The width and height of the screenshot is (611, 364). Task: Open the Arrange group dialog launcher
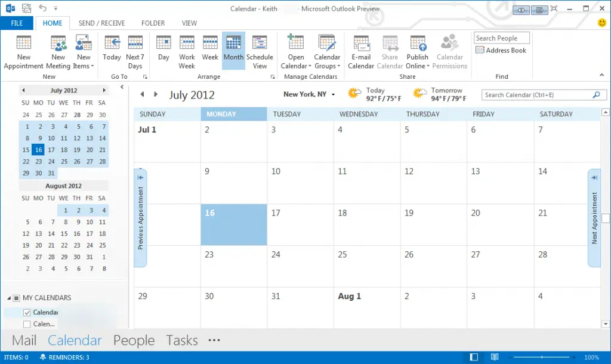coord(272,77)
